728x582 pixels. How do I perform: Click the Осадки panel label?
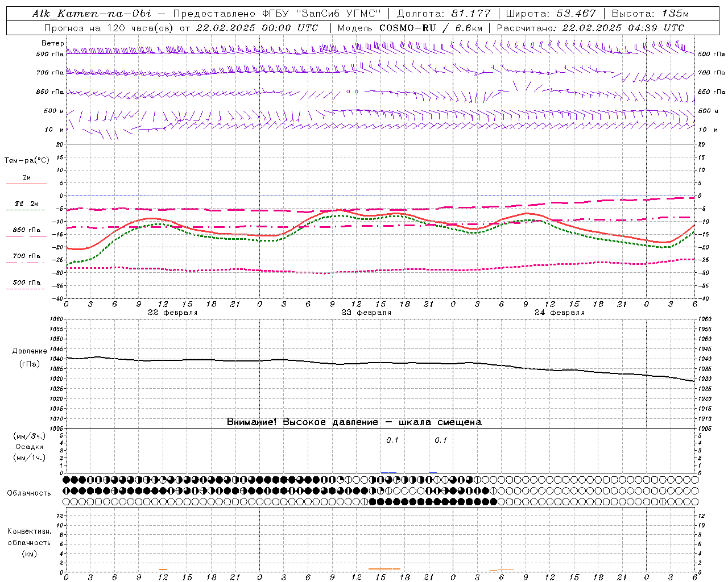pyautogui.click(x=30, y=447)
